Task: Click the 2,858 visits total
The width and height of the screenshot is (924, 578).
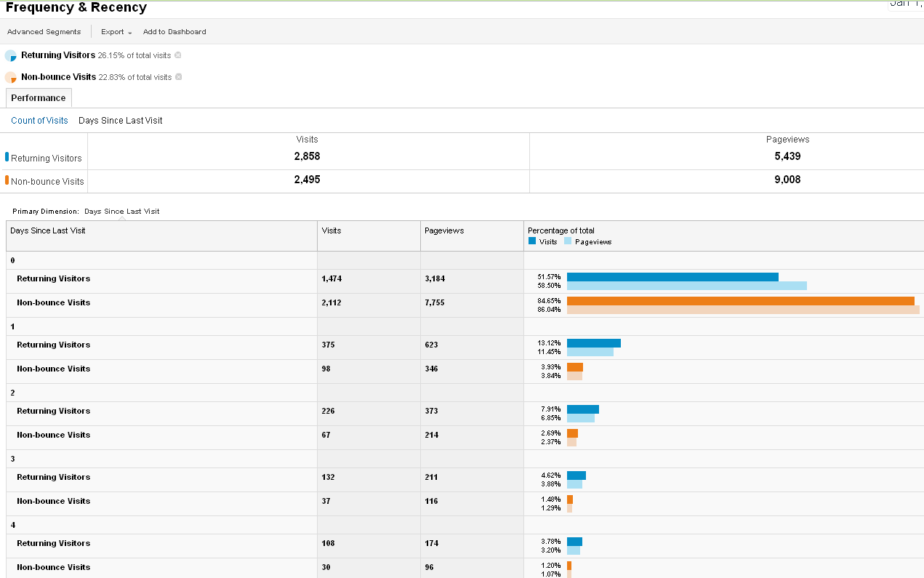Action: click(307, 156)
